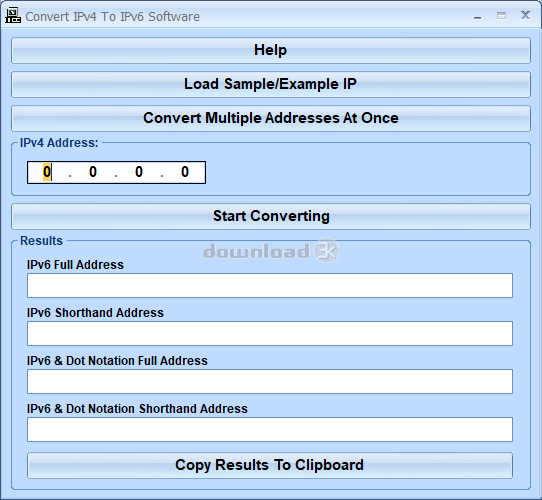The height and width of the screenshot is (500, 542).
Task: Select fourth octet of IPv4 address
Action: [x=185, y=172]
